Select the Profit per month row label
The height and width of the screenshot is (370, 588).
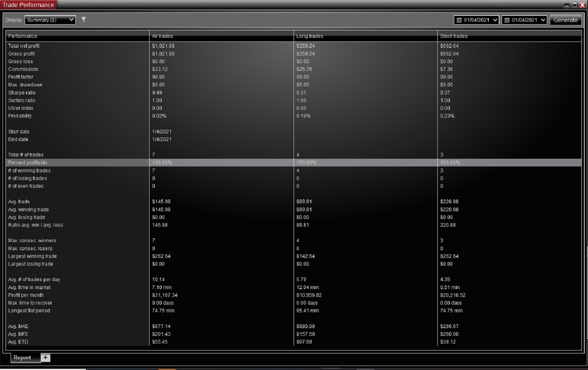pos(26,295)
